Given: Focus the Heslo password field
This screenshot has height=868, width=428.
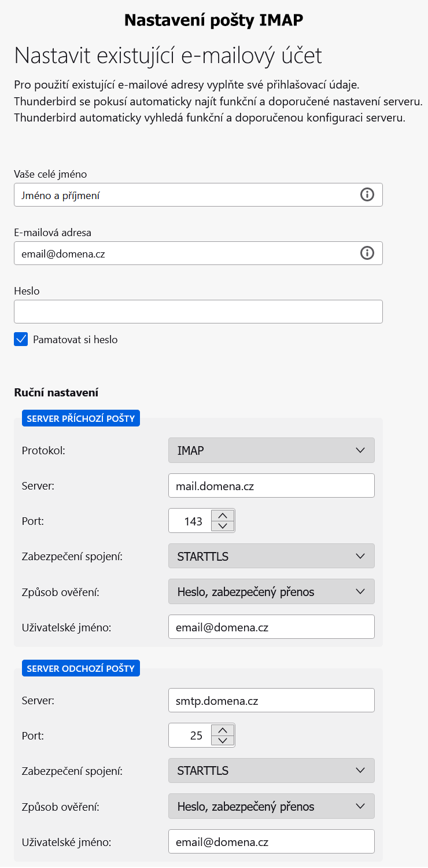Looking at the screenshot, I should point(198,311).
